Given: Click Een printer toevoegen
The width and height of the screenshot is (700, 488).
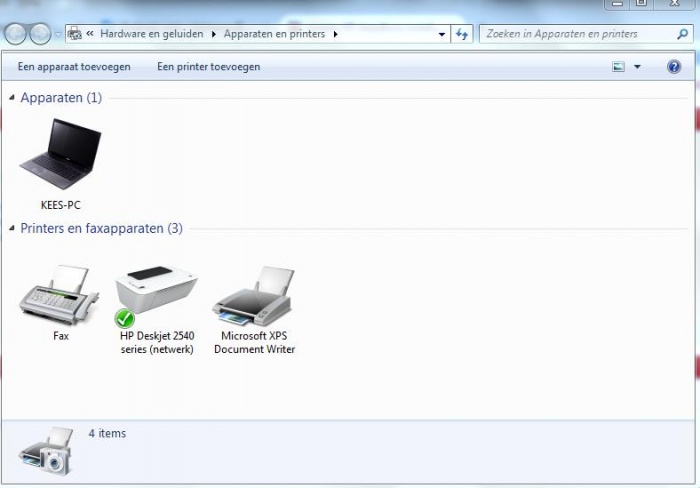Looking at the screenshot, I should pyautogui.click(x=208, y=67).
